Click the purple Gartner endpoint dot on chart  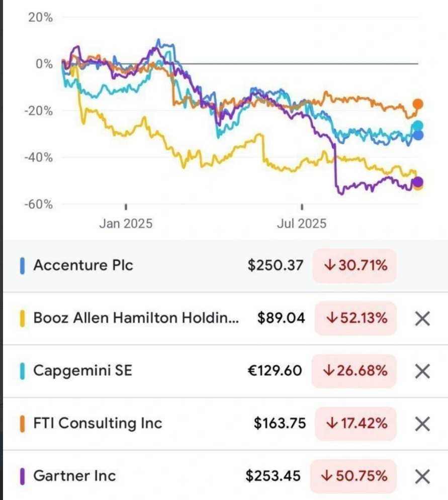417,182
